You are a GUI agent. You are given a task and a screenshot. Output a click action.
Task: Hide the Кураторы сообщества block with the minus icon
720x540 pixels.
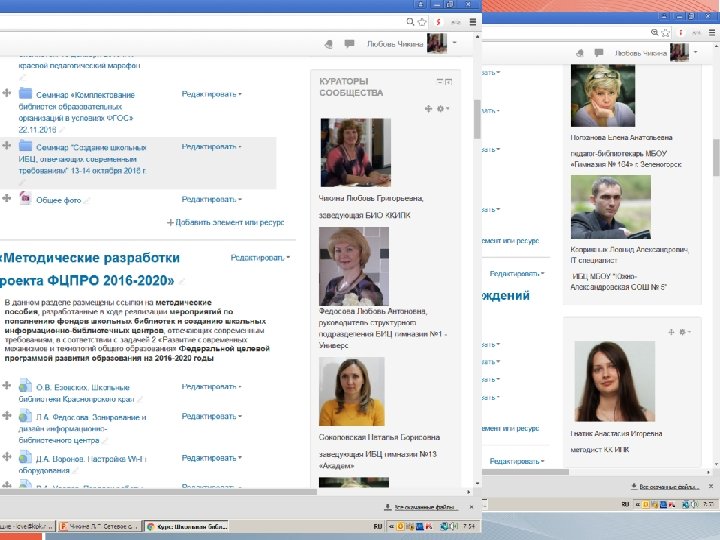(439, 81)
